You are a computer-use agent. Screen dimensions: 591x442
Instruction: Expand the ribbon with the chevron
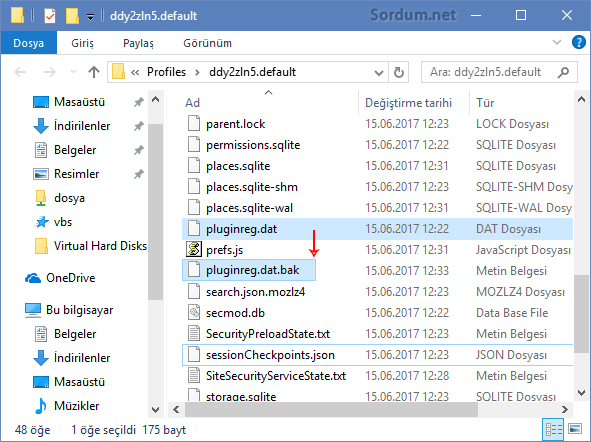click(x=557, y=42)
